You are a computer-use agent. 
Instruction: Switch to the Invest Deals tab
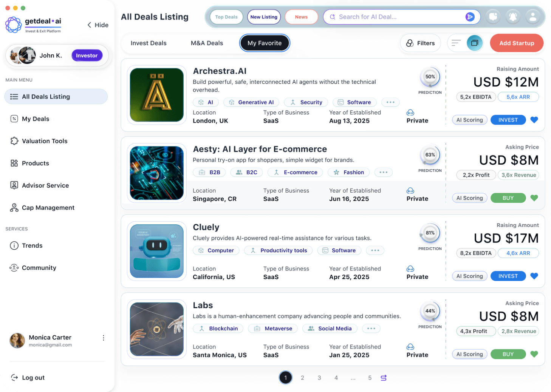click(x=149, y=43)
